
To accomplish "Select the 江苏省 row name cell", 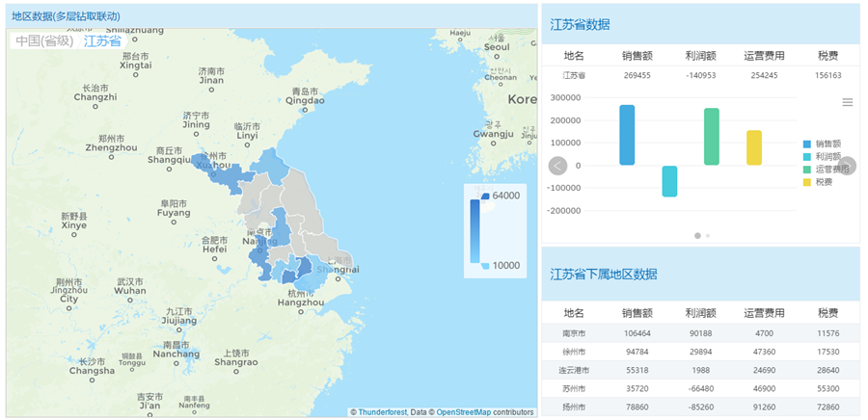I will coord(574,75).
